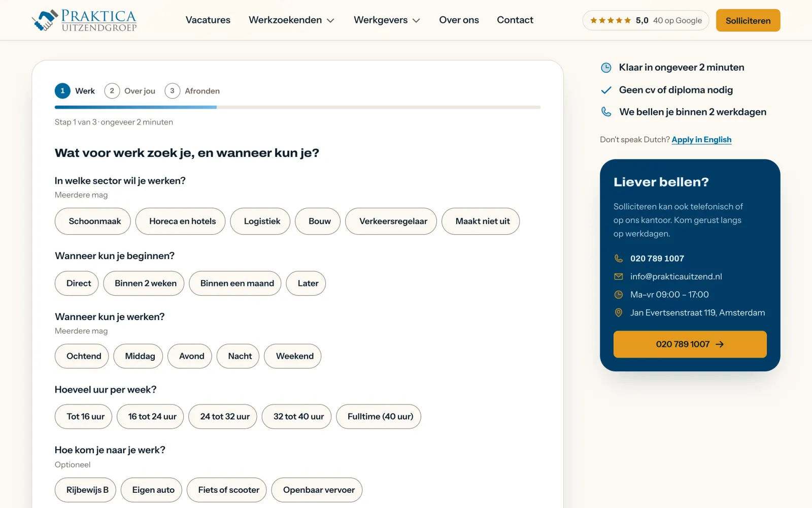Click the Liever bellen? heading
Viewport: 812px width, 508px height.
(661, 182)
